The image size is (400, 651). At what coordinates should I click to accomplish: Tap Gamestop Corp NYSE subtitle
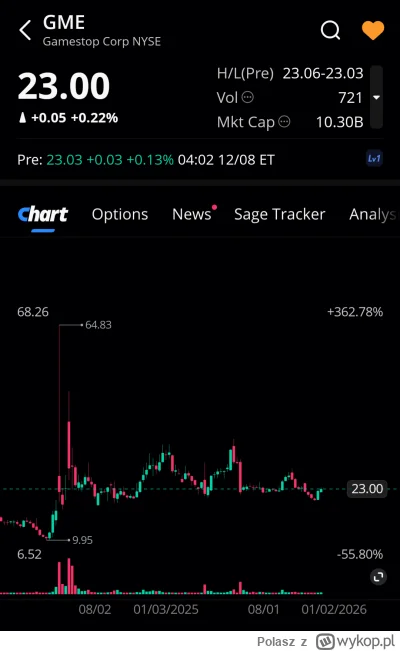(102, 42)
